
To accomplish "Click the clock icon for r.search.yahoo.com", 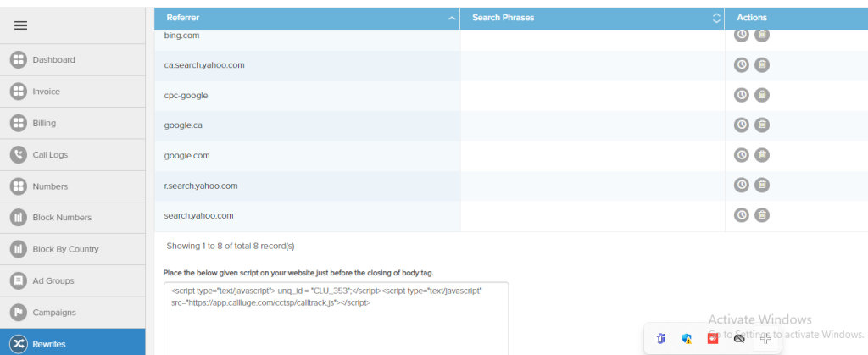I will [741, 185].
